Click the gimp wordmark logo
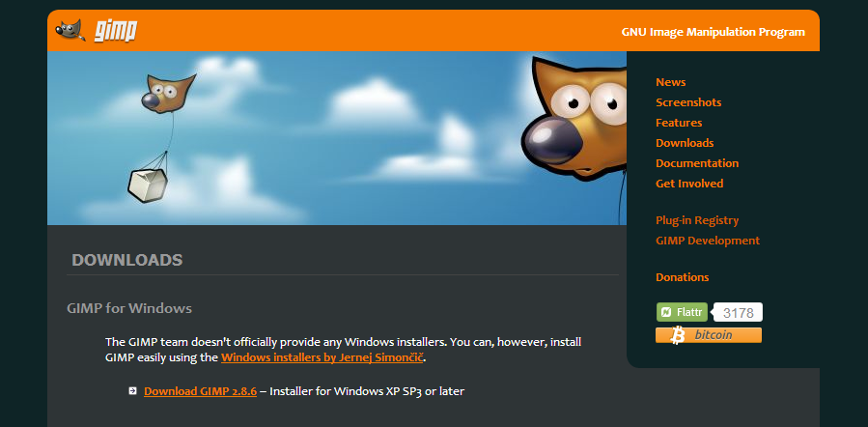Image resolution: width=868 pixels, height=427 pixels. [x=115, y=31]
